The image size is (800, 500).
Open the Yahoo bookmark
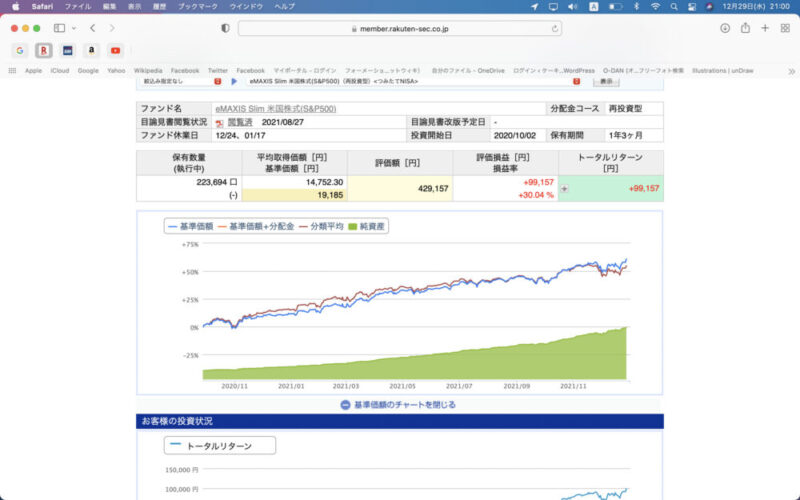pos(116,70)
